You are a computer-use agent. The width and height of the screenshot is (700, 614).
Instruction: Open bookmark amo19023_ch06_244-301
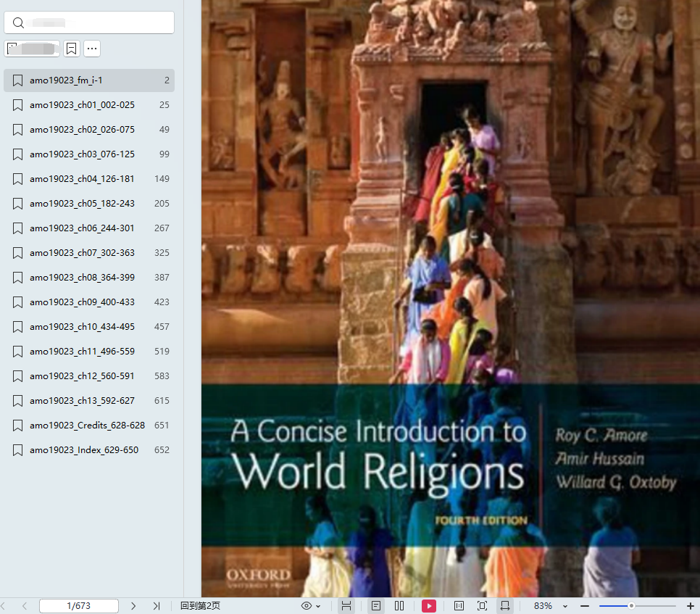(x=89, y=228)
